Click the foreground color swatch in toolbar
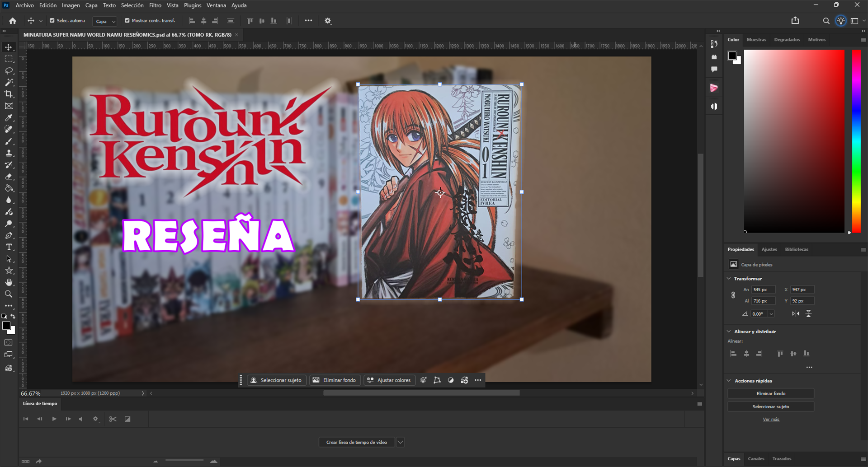 (6, 326)
